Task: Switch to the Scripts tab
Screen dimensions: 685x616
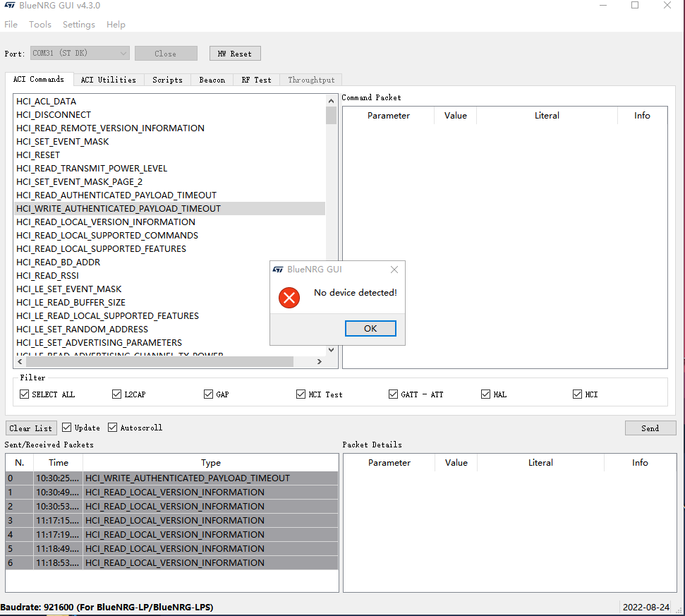Action: click(x=167, y=80)
